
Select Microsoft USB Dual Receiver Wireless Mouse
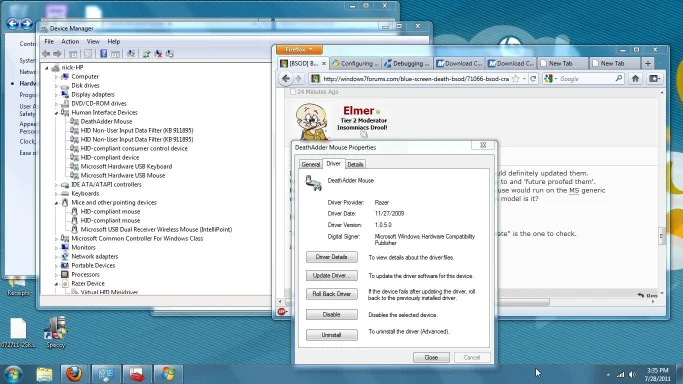click(156, 229)
